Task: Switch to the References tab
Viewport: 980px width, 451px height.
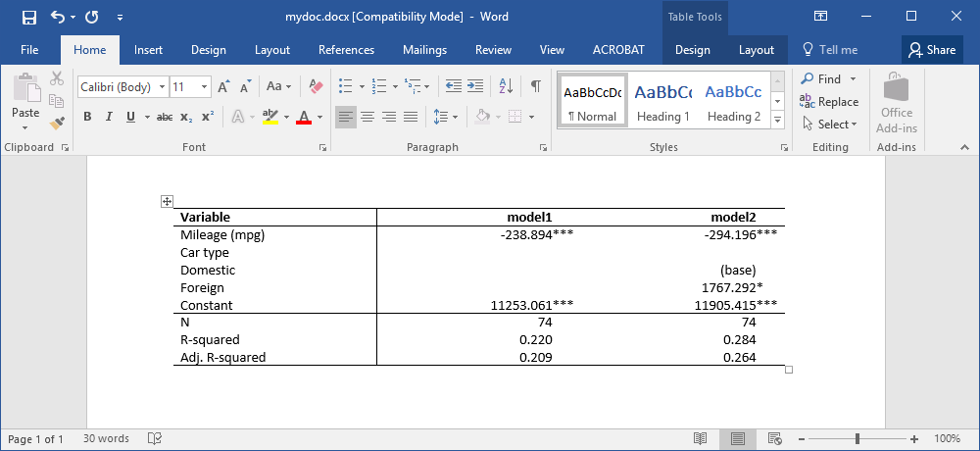Action: [346, 50]
